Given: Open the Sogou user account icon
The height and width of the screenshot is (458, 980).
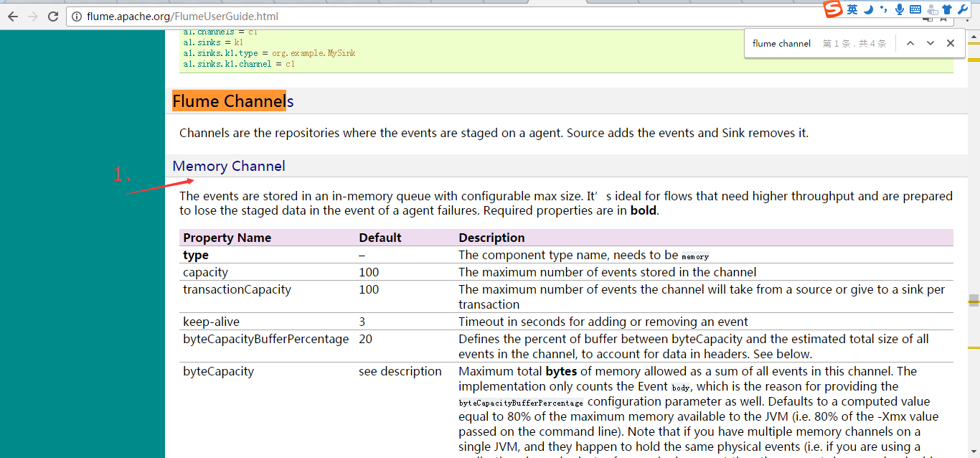Looking at the screenshot, I should tap(932, 9).
